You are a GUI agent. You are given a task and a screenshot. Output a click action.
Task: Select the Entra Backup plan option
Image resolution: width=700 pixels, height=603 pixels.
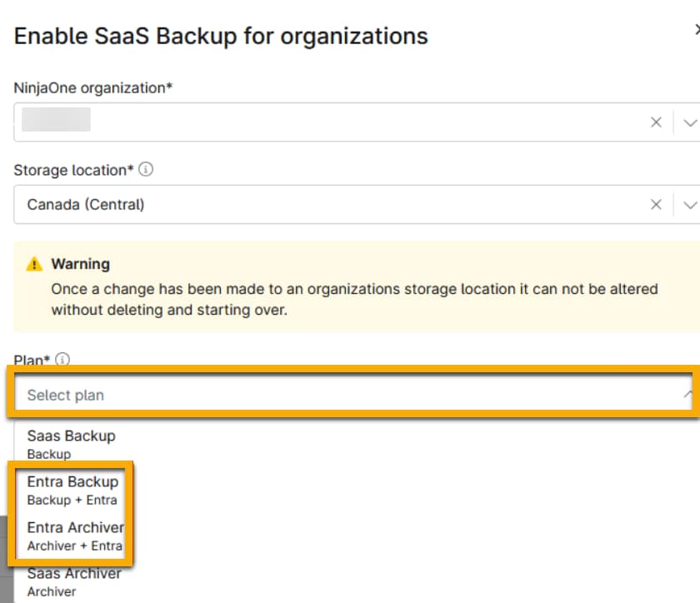coord(72,490)
